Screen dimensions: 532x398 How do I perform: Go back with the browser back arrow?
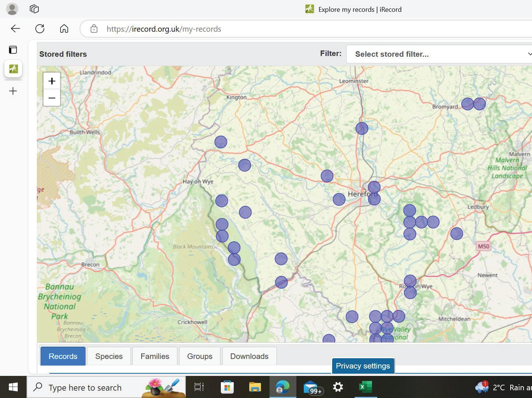pyautogui.click(x=15, y=29)
